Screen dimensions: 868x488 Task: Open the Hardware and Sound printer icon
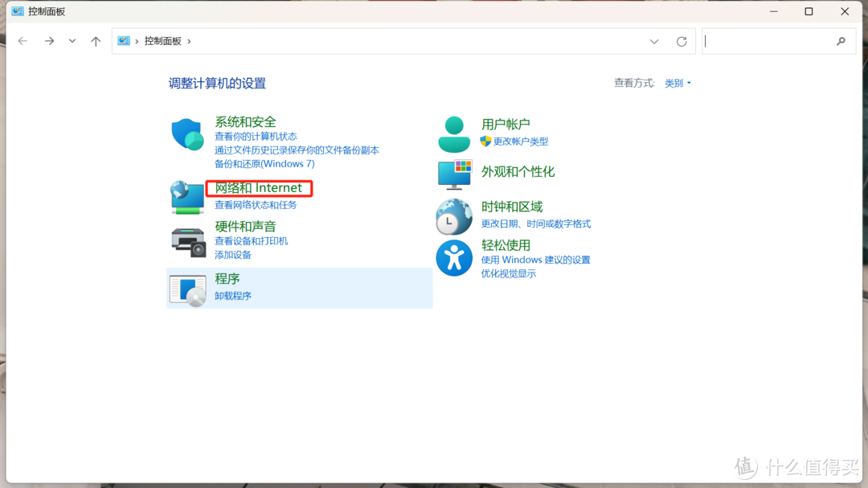point(188,243)
